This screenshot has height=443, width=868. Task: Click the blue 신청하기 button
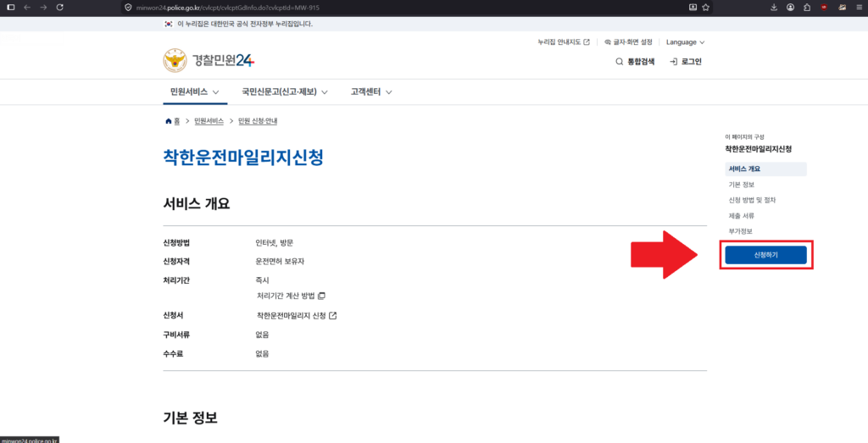click(765, 255)
